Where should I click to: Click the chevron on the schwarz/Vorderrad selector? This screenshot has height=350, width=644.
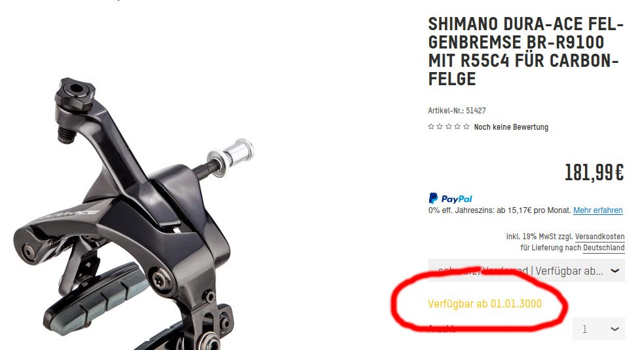(x=615, y=271)
